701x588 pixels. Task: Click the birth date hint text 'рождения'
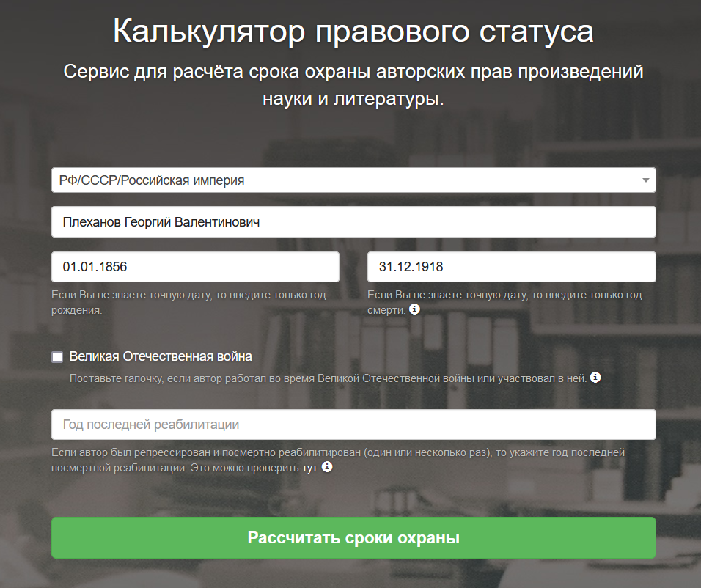pyautogui.click(x=76, y=310)
